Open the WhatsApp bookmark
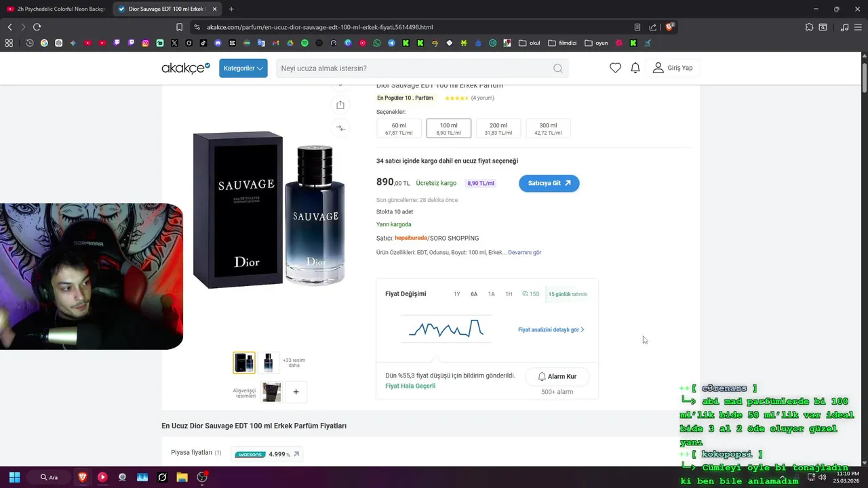 click(x=377, y=43)
